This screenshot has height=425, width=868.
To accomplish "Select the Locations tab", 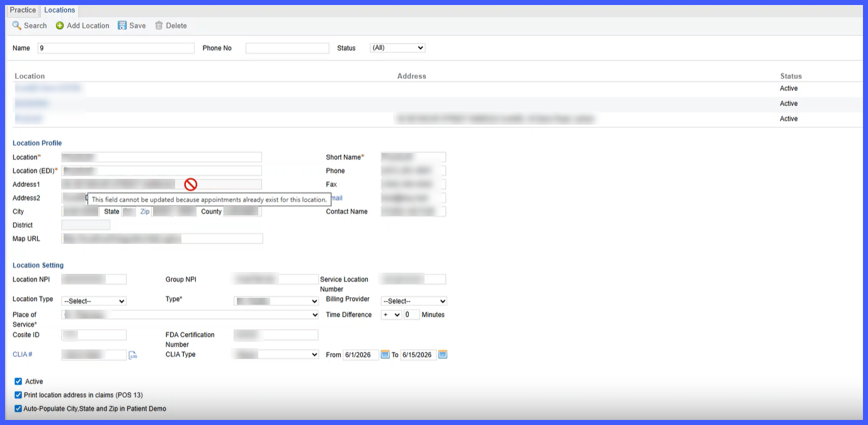I will [x=60, y=10].
